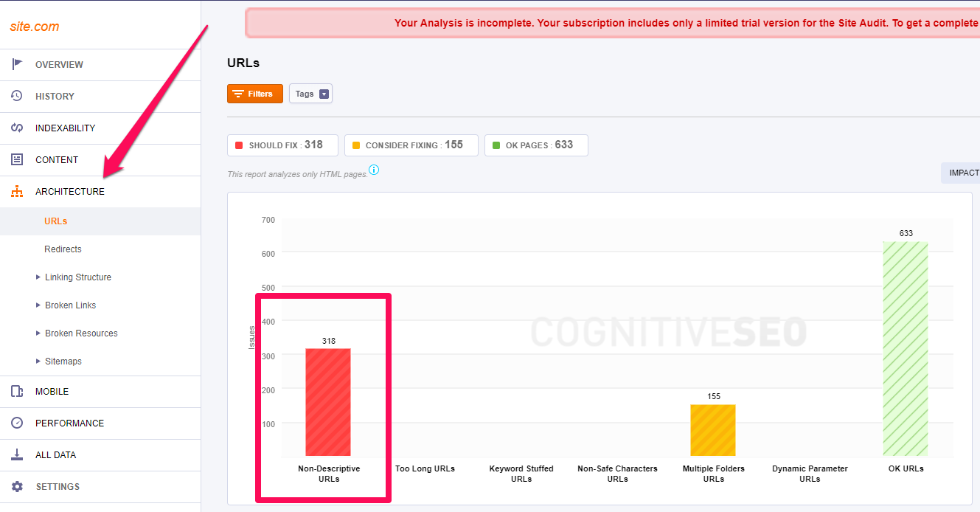Image resolution: width=980 pixels, height=512 pixels.
Task: Open Content via the document icon
Action: pos(17,159)
